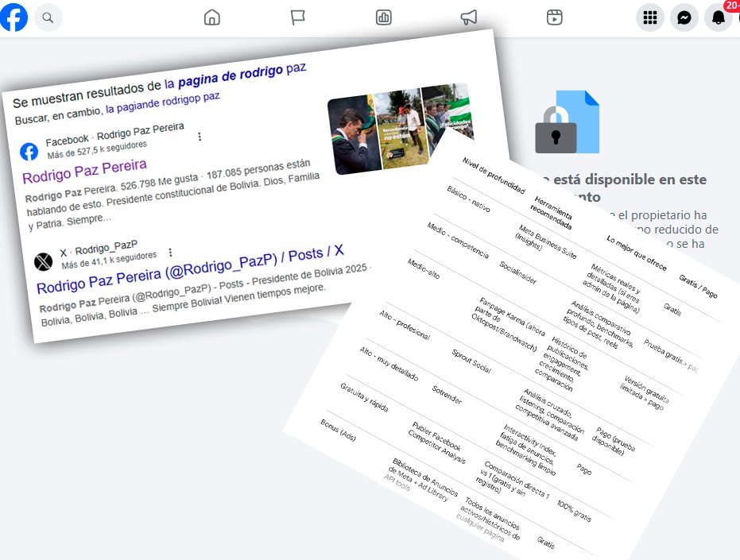Open the notifications bell icon

(x=719, y=18)
